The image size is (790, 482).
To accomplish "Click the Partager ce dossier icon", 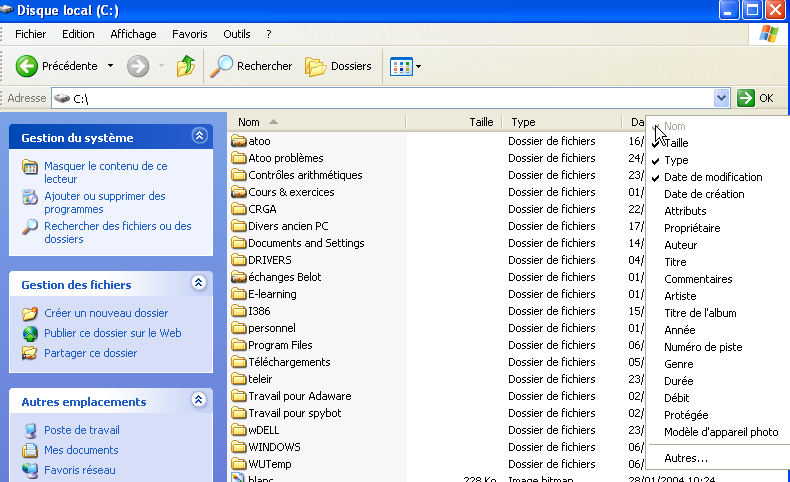I will (30, 353).
